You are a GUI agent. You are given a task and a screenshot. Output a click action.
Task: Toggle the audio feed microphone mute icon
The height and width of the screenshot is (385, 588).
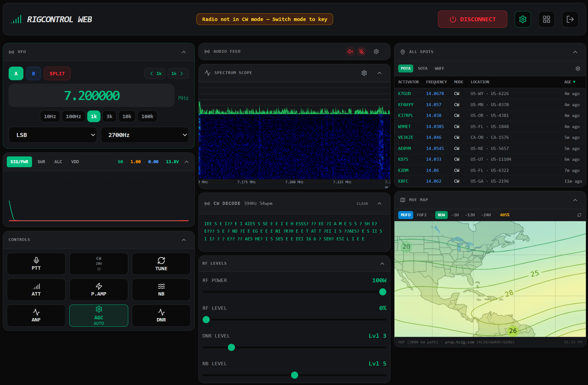pyautogui.click(x=362, y=52)
